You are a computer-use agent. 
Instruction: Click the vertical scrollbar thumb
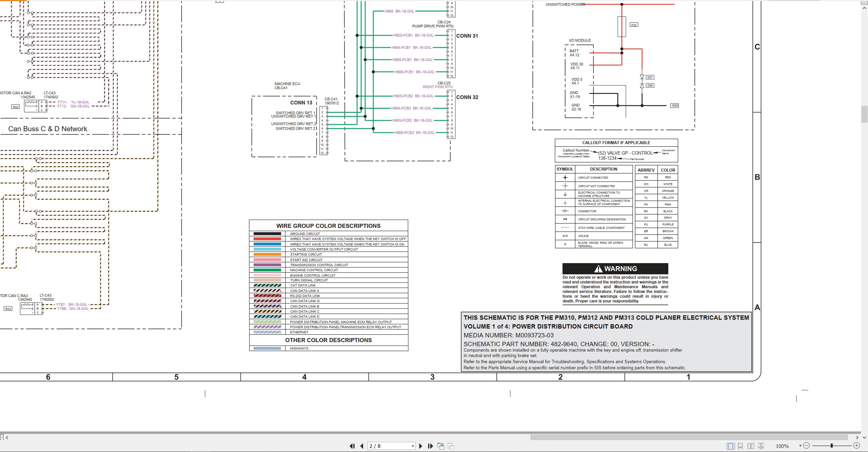(x=865, y=114)
